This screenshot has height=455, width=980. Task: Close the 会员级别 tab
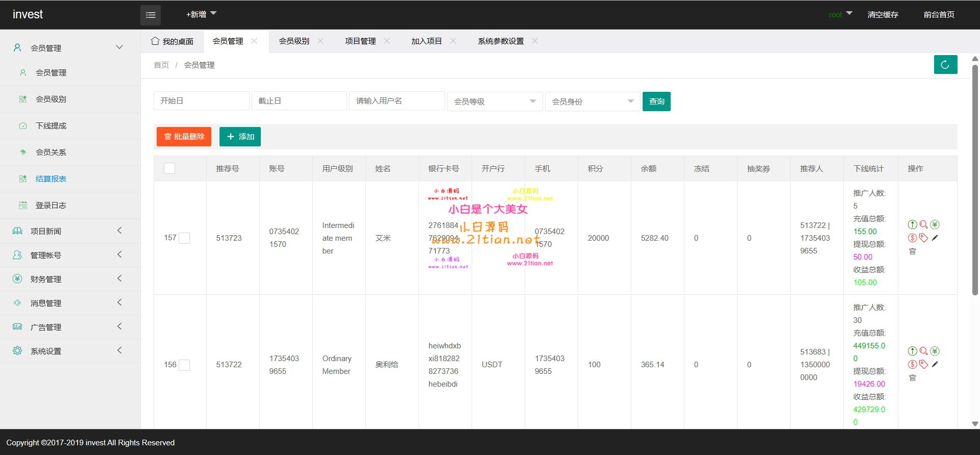[x=321, y=41]
